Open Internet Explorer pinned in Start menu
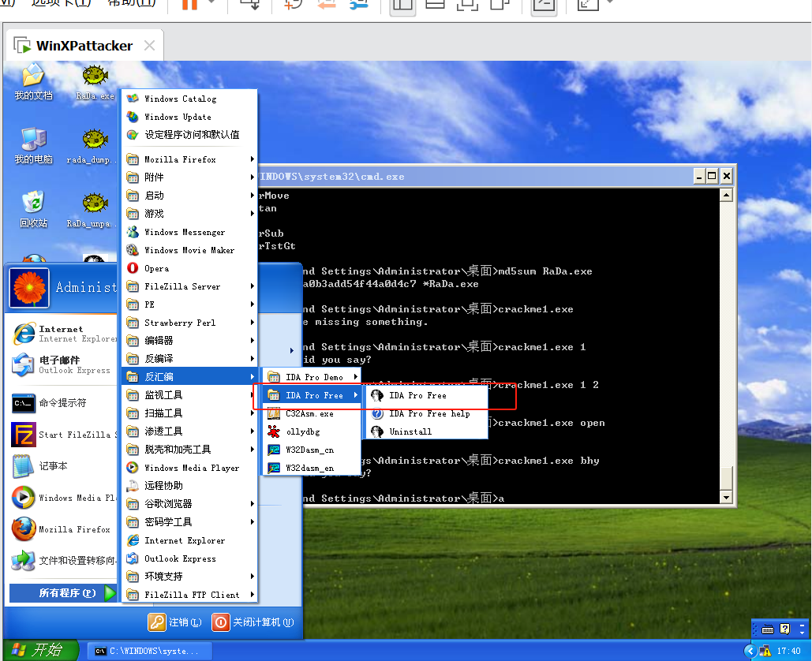 (x=62, y=334)
